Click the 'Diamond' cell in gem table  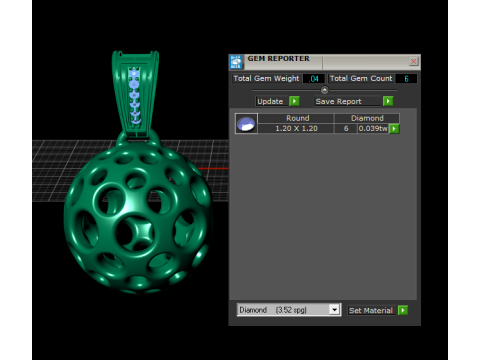click(x=367, y=118)
